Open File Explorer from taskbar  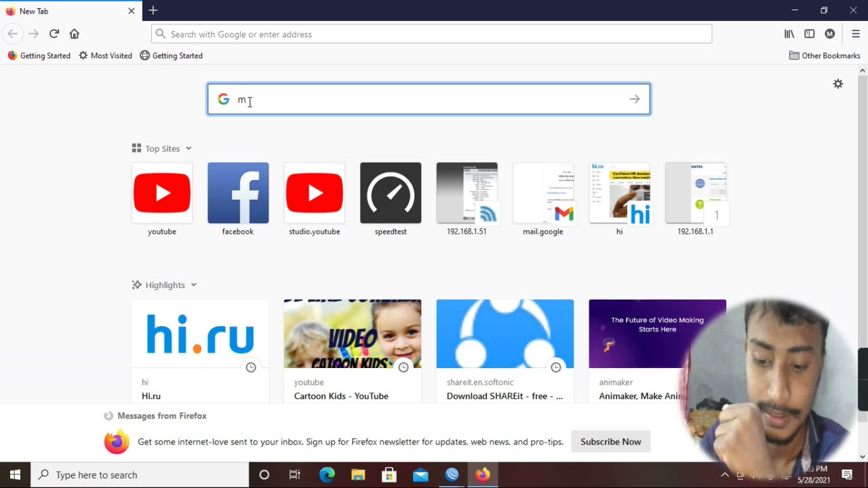point(358,474)
